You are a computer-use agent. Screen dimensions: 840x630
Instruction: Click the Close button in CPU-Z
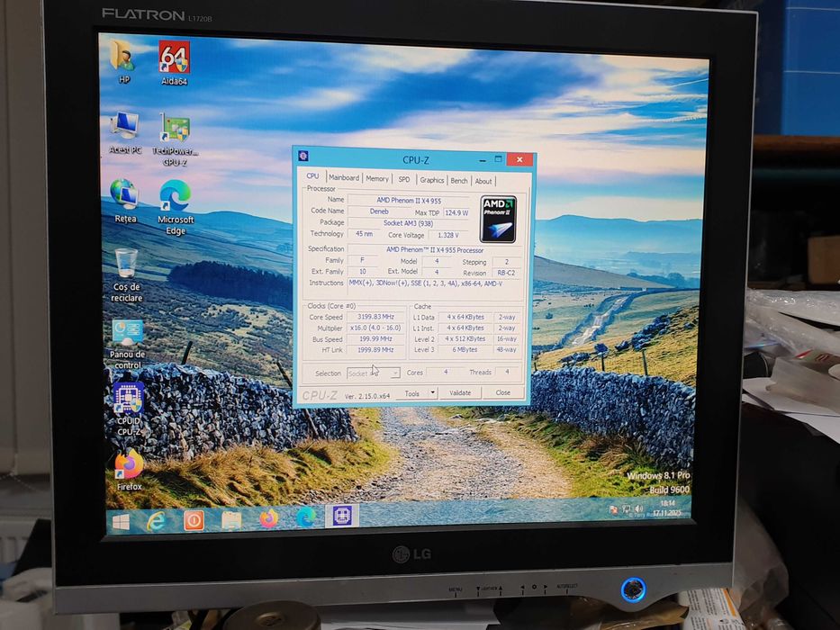pyautogui.click(x=503, y=392)
